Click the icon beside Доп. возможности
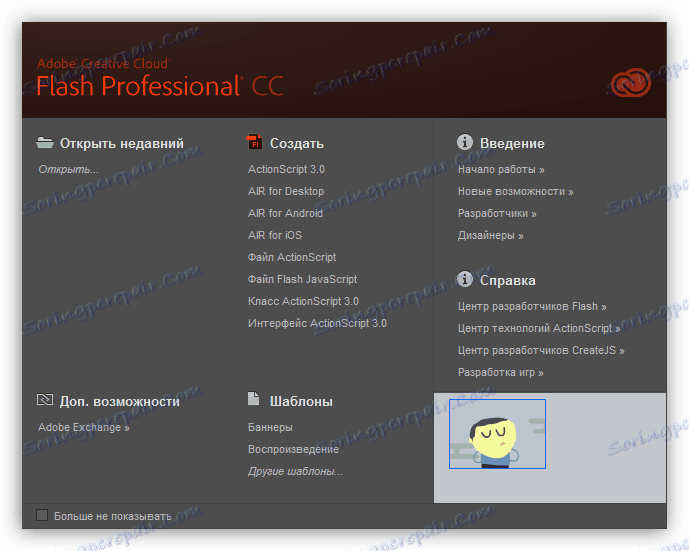The height and width of the screenshot is (551, 689). [44, 399]
